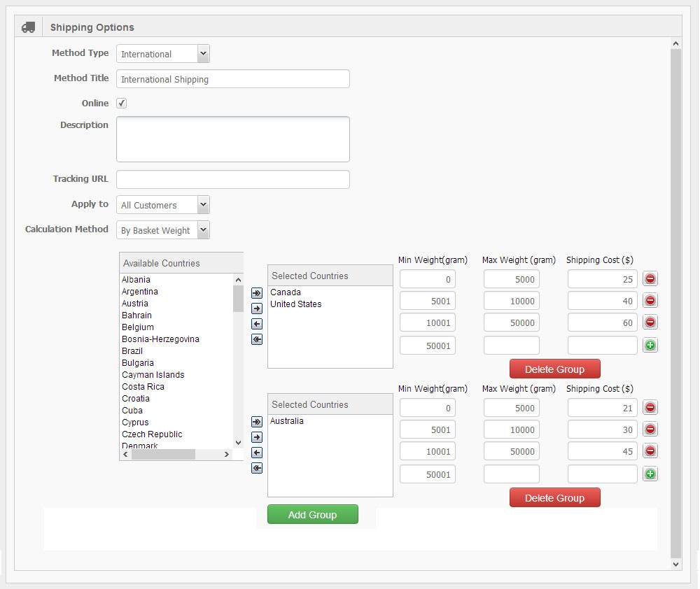The width and height of the screenshot is (700, 589).
Task: Select Cayman Islands in Available Countries
Action: tap(153, 375)
